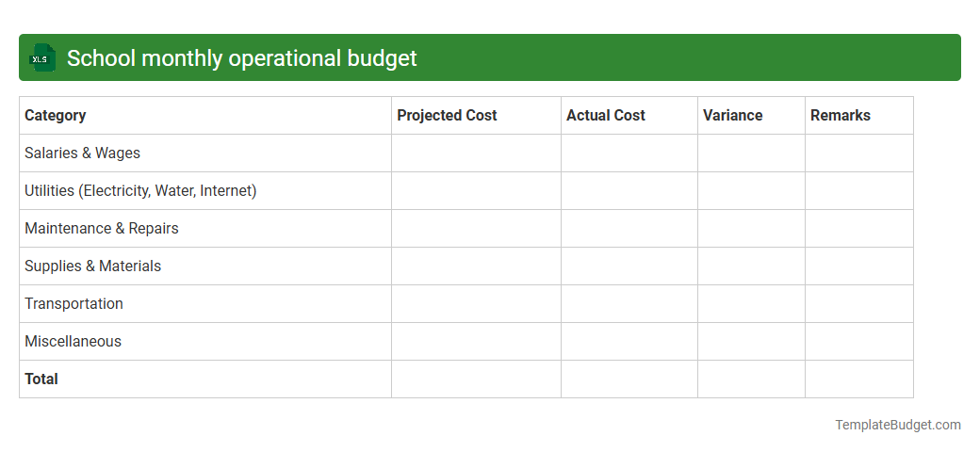Click Actual Cost cell for Utilities row

click(x=629, y=191)
